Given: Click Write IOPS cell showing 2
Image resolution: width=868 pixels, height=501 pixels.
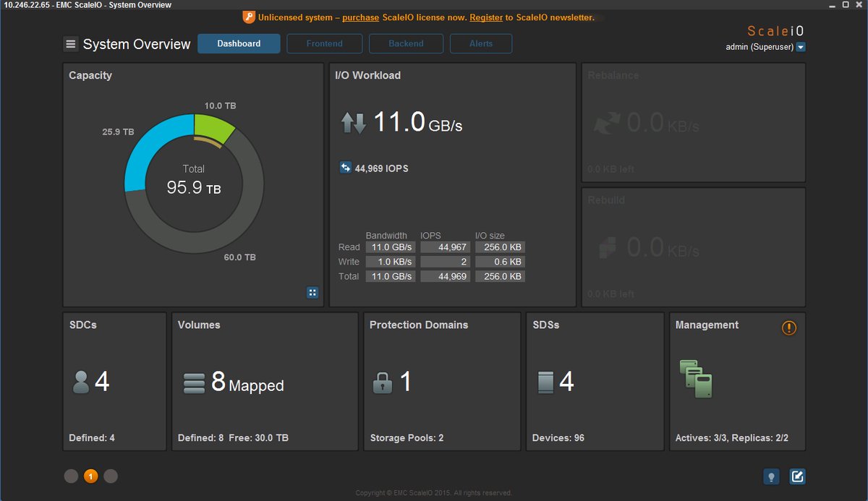Looking at the screenshot, I should point(445,262).
